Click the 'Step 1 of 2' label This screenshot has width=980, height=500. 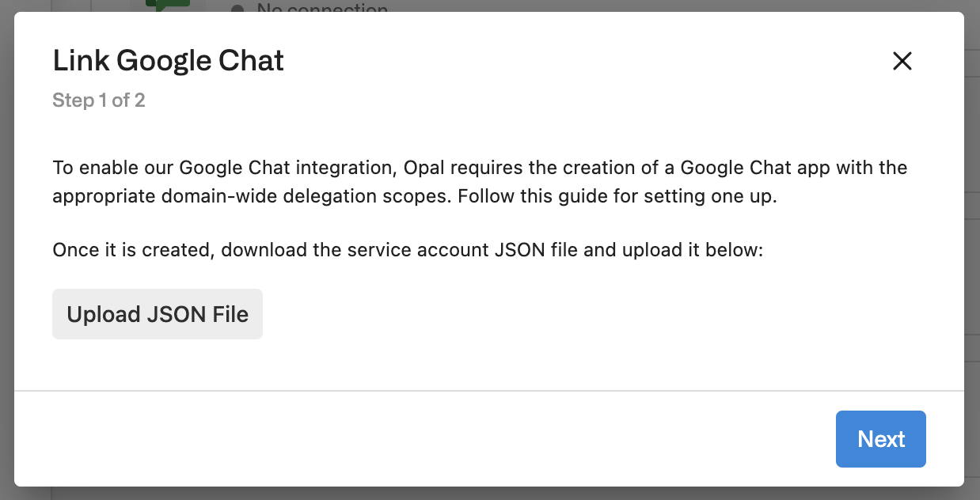(99, 100)
